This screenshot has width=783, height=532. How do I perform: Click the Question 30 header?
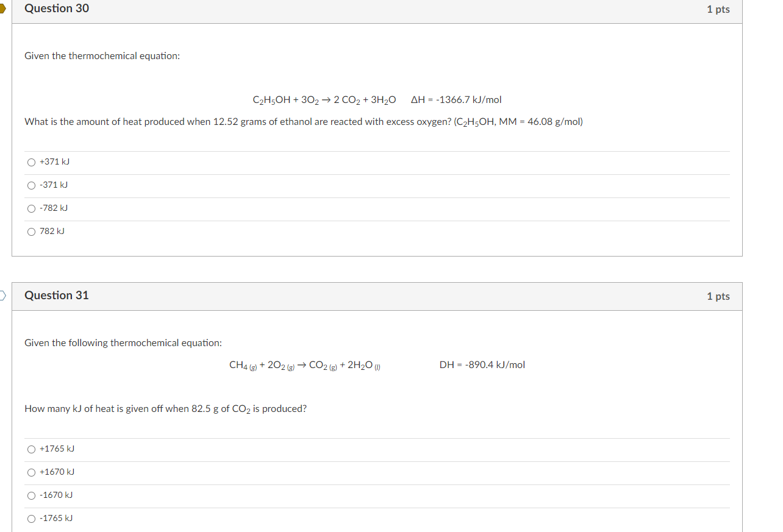click(56, 9)
